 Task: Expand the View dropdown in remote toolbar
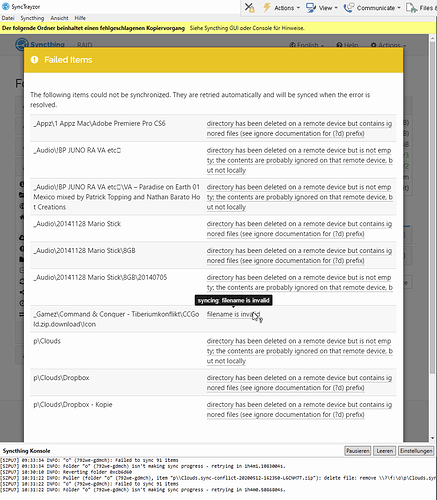pos(336,8)
